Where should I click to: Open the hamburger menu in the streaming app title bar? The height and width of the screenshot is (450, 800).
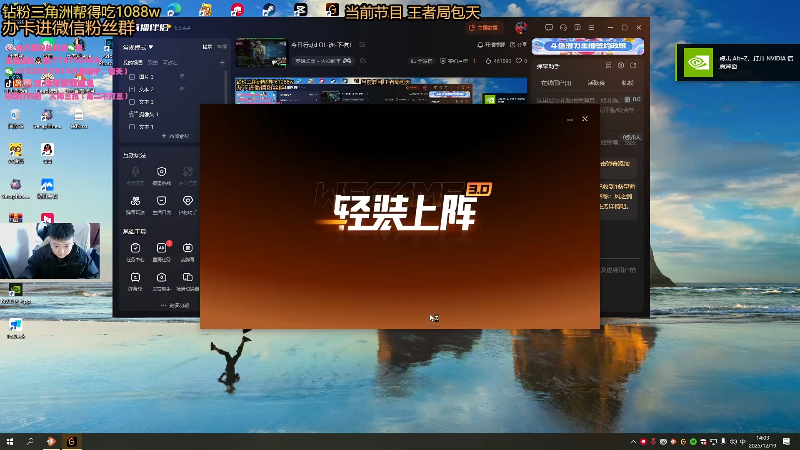(x=592, y=28)
